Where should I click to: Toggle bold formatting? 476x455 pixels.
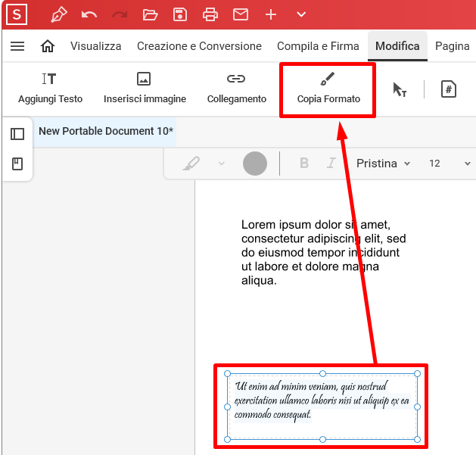click(x=304, y=163)
